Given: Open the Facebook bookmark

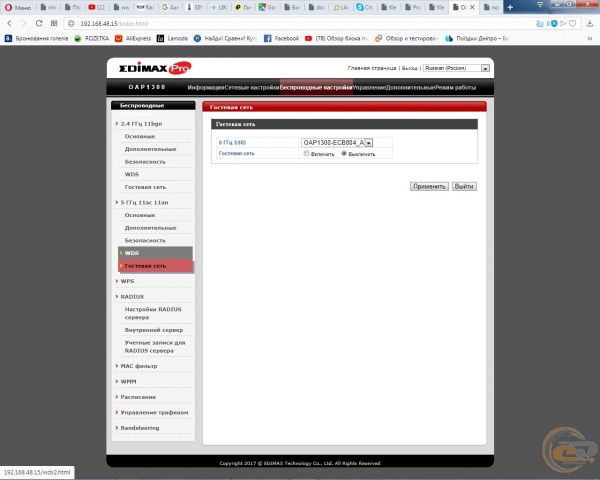Looking at the screenshot, I should point(282,38).
